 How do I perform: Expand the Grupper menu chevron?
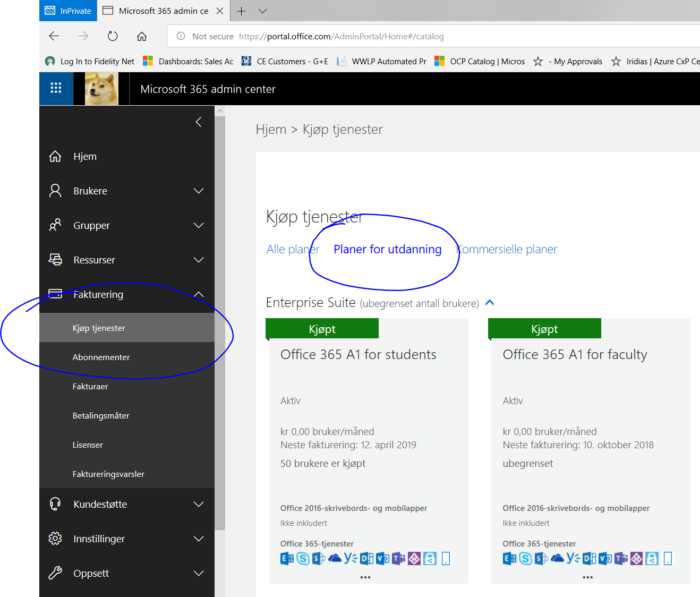tap(199, 226)
